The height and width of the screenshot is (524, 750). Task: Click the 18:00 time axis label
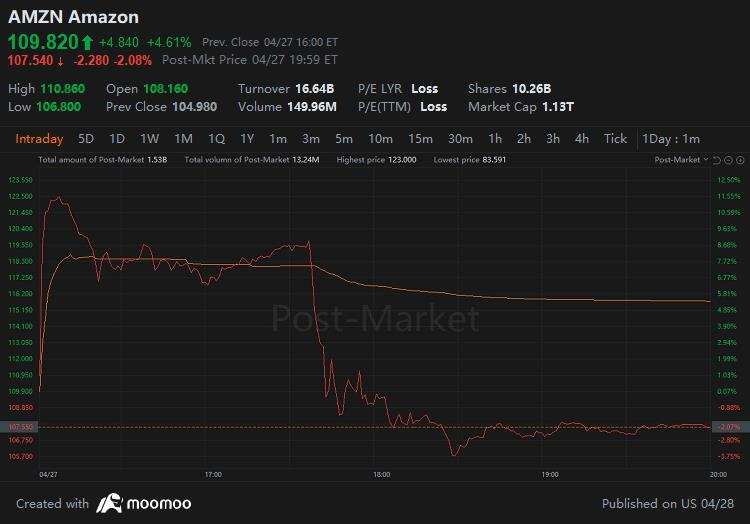coord(381,475)
